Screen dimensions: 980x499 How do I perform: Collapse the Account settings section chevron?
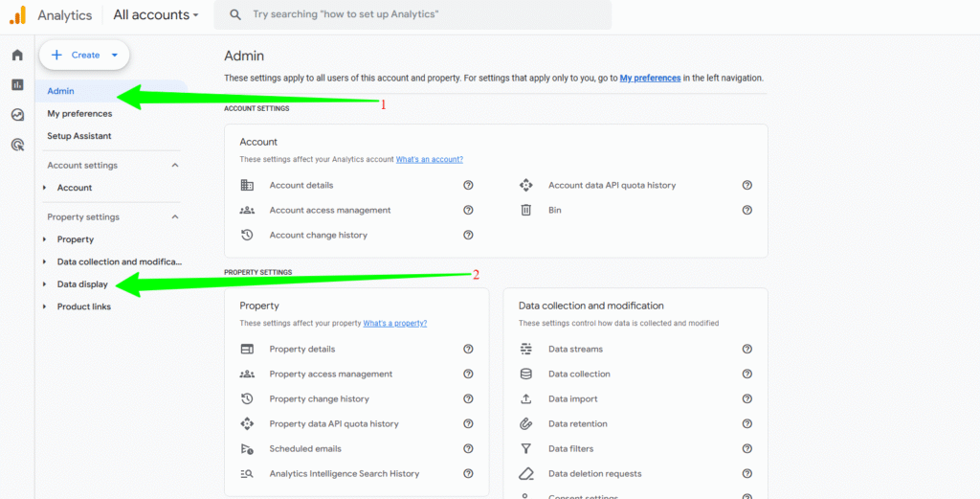pos(175,165)
